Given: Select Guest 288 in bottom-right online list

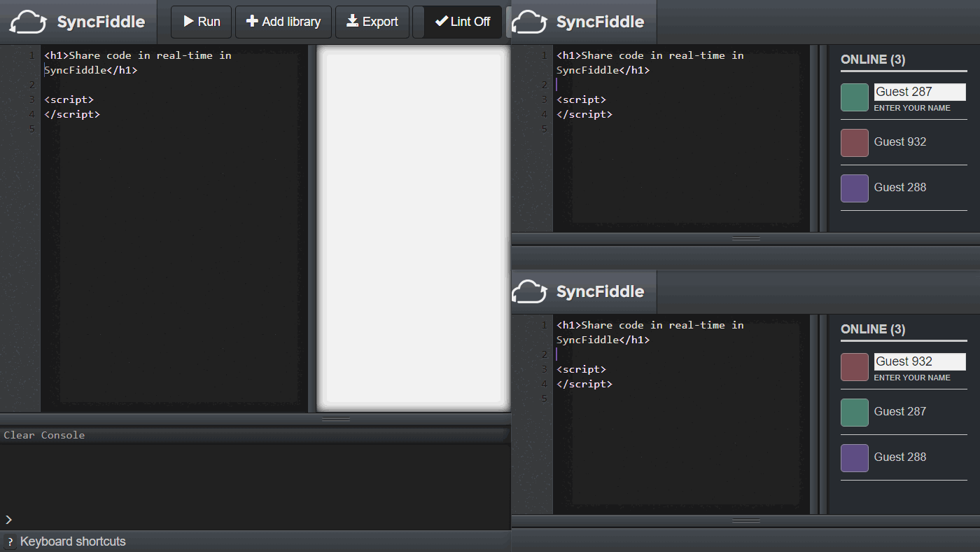Looking at the screenshot, I should pos(900,457).
